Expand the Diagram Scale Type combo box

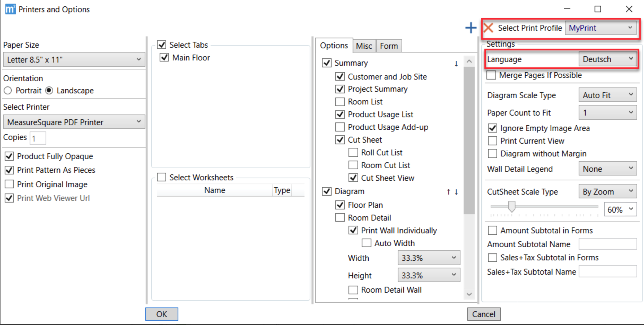[x=608, y=95]
